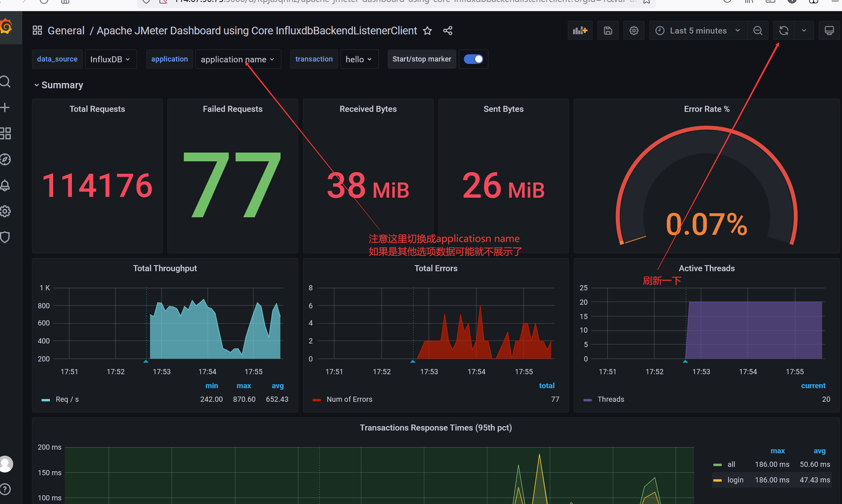Image resolution: width=842 pixels, height=504 pixels.
Task: Open the Received Bytes panel title menu
Action: coord(368,109)
